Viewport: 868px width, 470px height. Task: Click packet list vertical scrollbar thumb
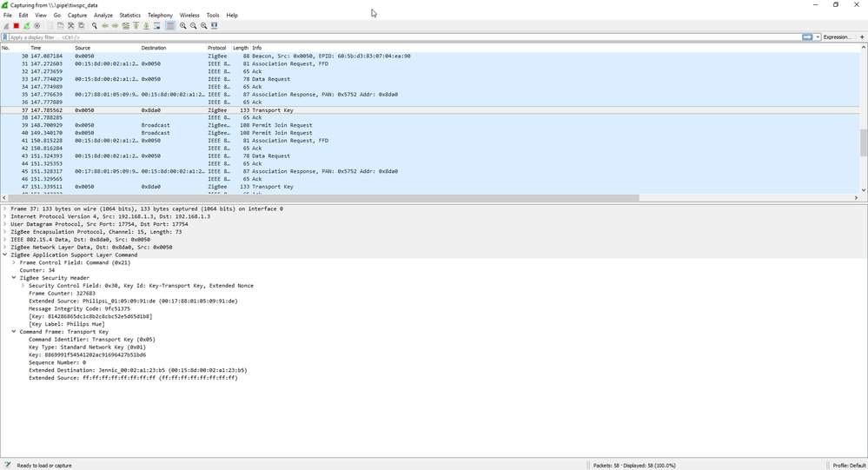click(x=864, y=142)
